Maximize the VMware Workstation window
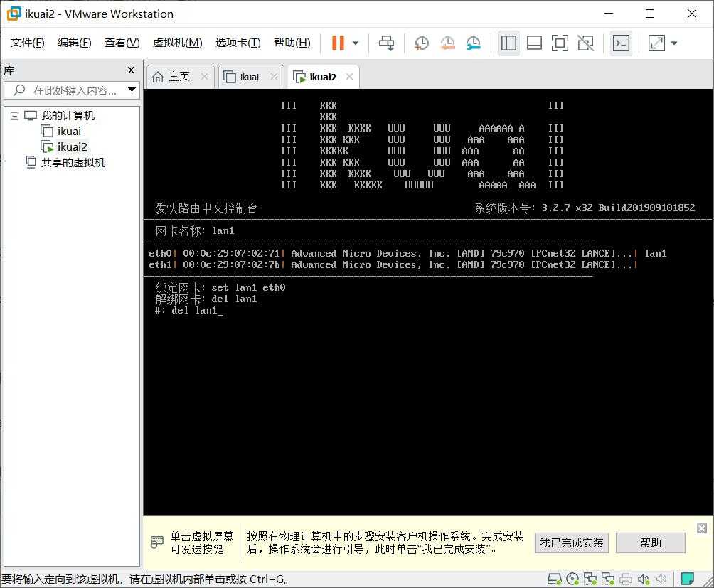The width and height of the screenshot is (714, 588). (650, 14)
